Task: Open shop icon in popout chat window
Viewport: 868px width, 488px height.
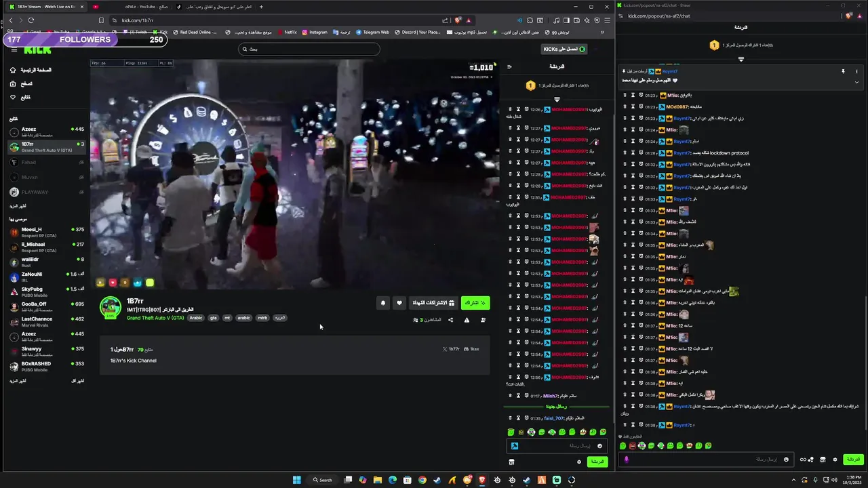Action: 823,460
